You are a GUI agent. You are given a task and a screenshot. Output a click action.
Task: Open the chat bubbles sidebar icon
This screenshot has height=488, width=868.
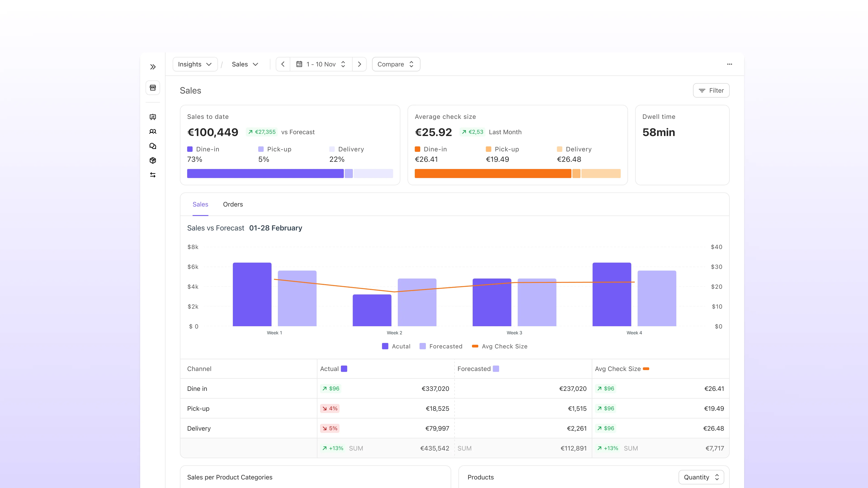153,146
